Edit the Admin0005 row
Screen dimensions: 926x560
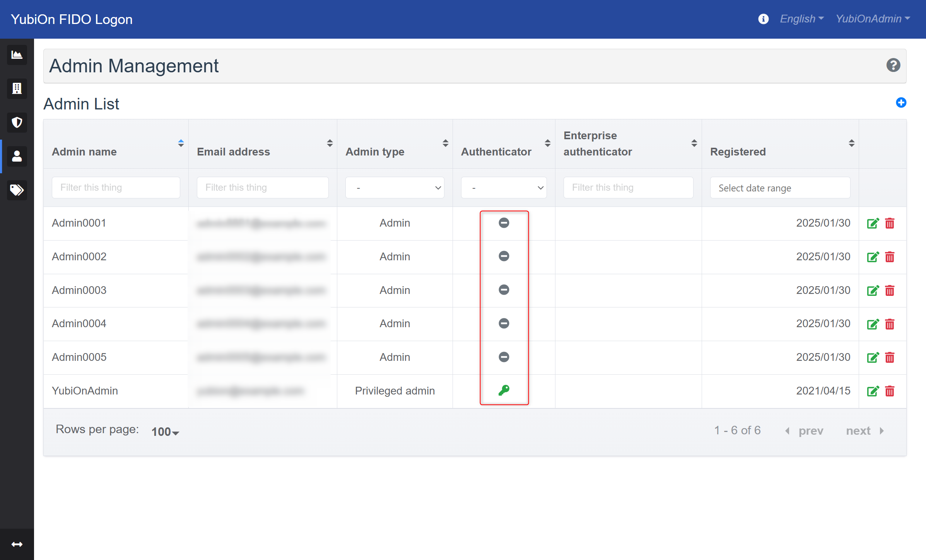coord(873,357)
